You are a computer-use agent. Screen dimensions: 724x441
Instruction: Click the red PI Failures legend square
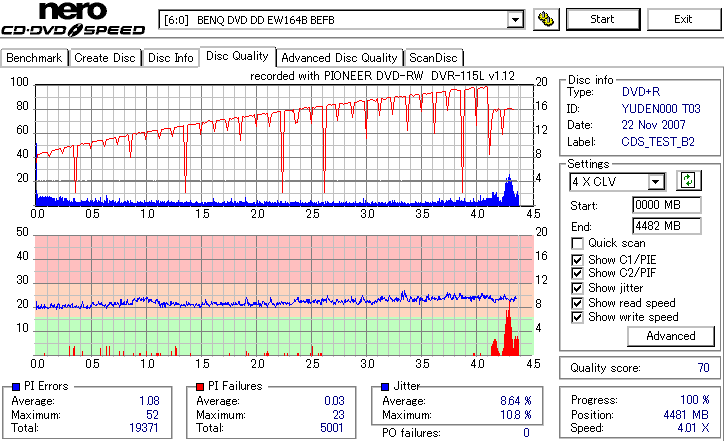click(200, 387)
